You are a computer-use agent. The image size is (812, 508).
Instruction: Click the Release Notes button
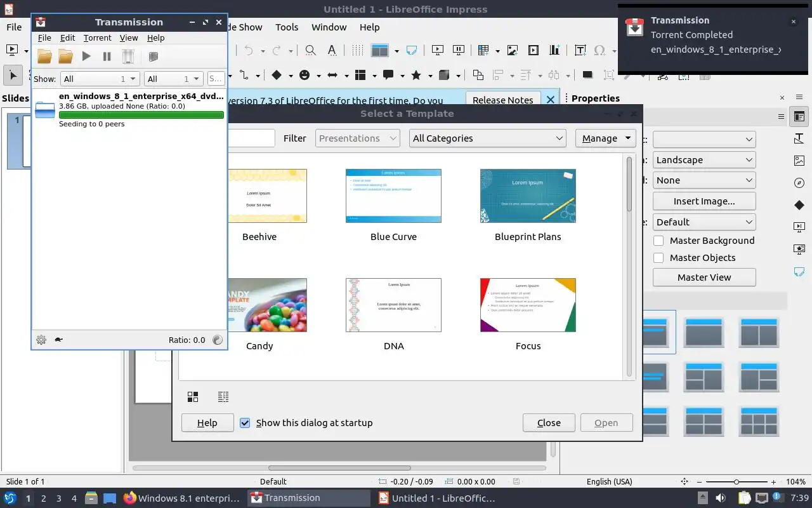pyautogui.click(x=502, y=100)
